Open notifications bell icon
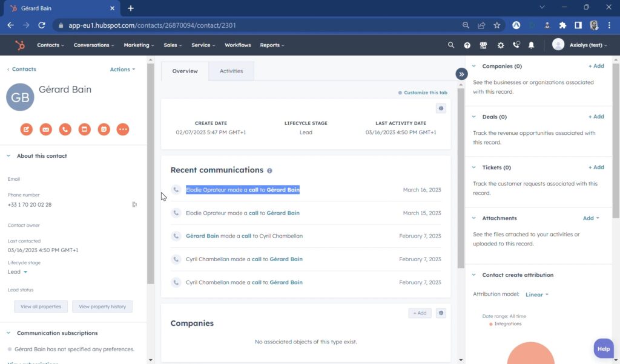Image resolution: width=620 pixels, height=364 pixels. coord(532,45)
